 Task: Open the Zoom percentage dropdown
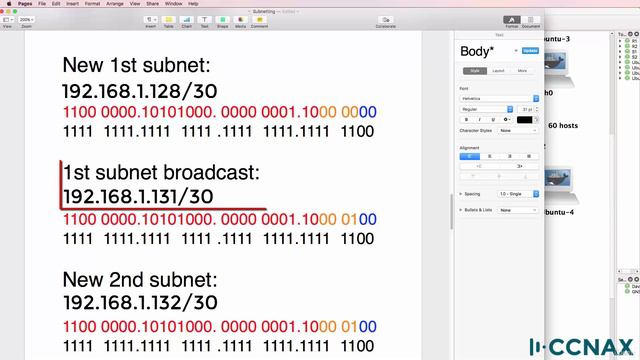click(27, 20)
